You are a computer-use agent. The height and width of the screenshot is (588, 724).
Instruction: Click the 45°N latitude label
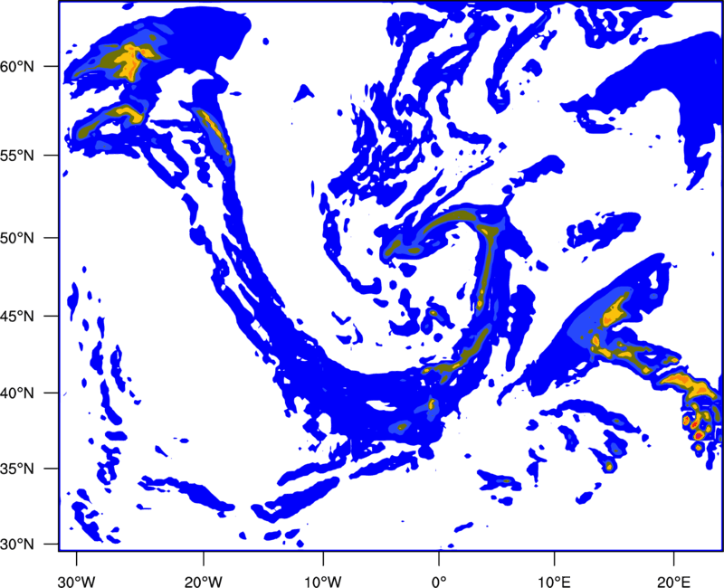[x=17, y=316]
